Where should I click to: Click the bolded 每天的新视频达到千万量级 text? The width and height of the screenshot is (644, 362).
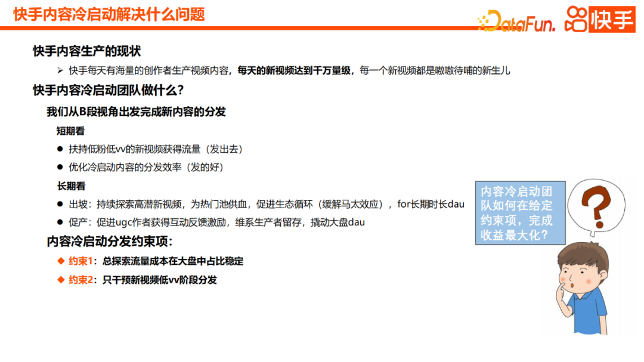tap(295, 69)
